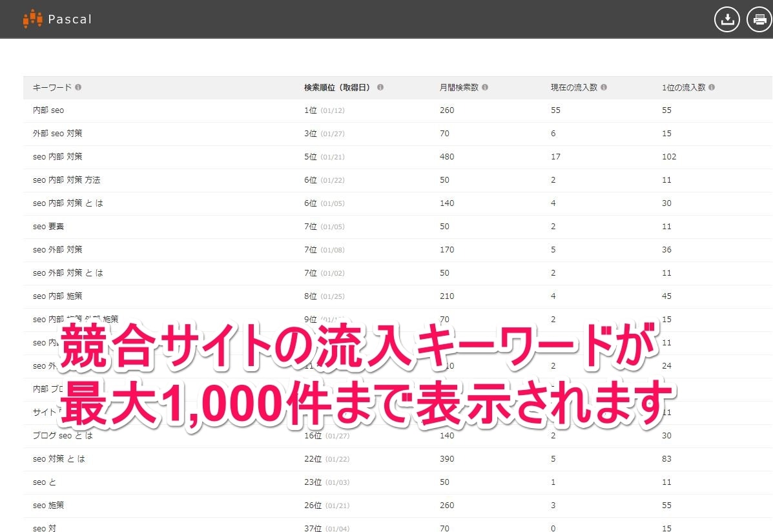Click the Pascal brand name text
This screenshot has width=773, height=532.
70,19
